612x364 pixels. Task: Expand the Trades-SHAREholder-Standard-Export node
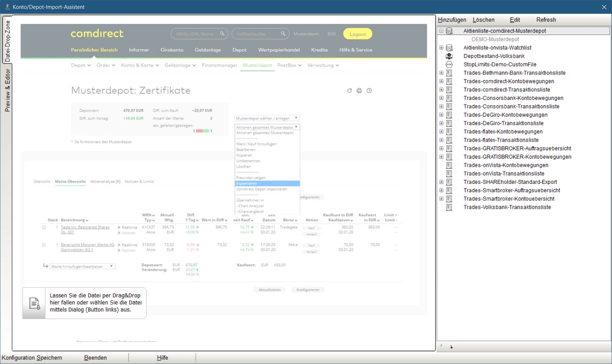pyautogui.click(x=441, y=182)
